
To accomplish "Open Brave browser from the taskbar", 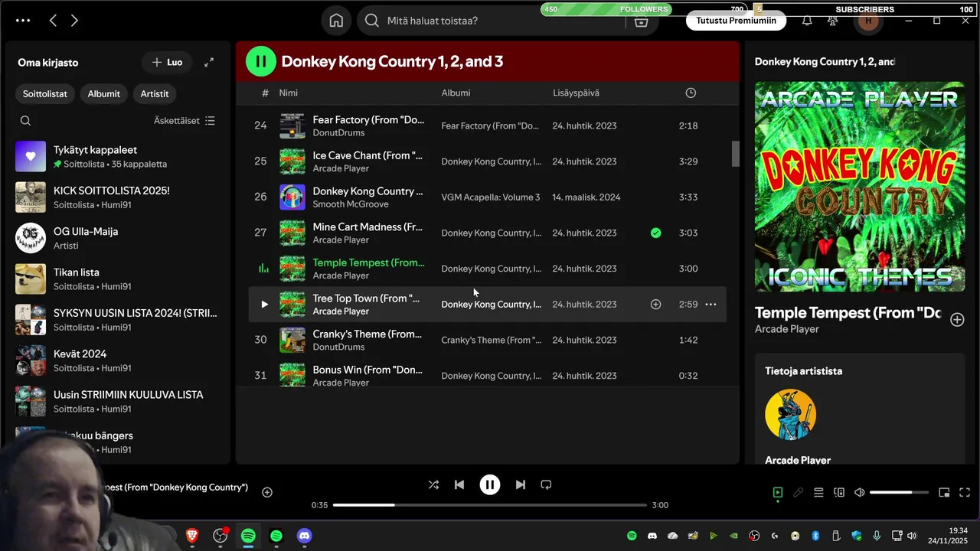I will tap(192, 536).
